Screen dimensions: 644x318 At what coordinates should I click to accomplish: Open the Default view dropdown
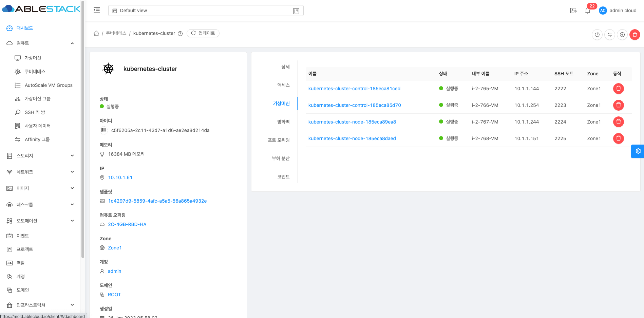click(206, 11)
